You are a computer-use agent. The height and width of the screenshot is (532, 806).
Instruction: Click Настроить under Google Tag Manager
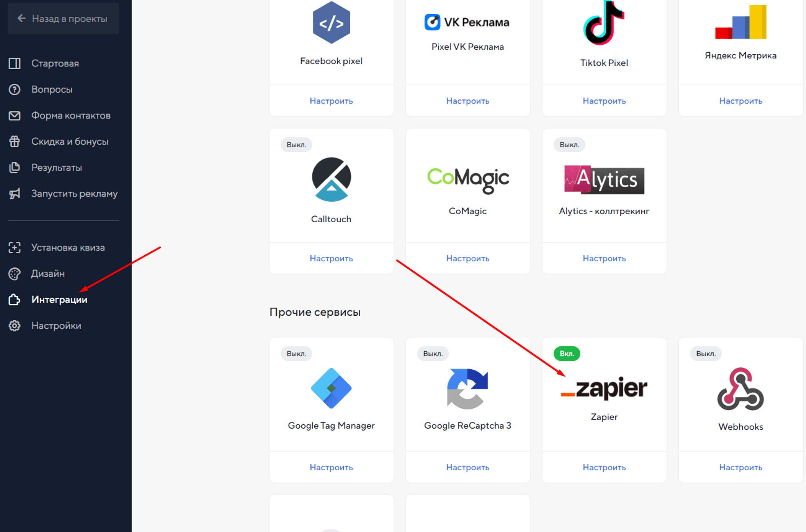331,468
